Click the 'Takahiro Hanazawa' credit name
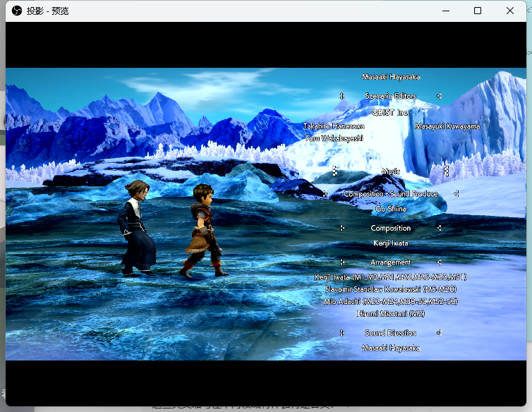 point(334,126)
